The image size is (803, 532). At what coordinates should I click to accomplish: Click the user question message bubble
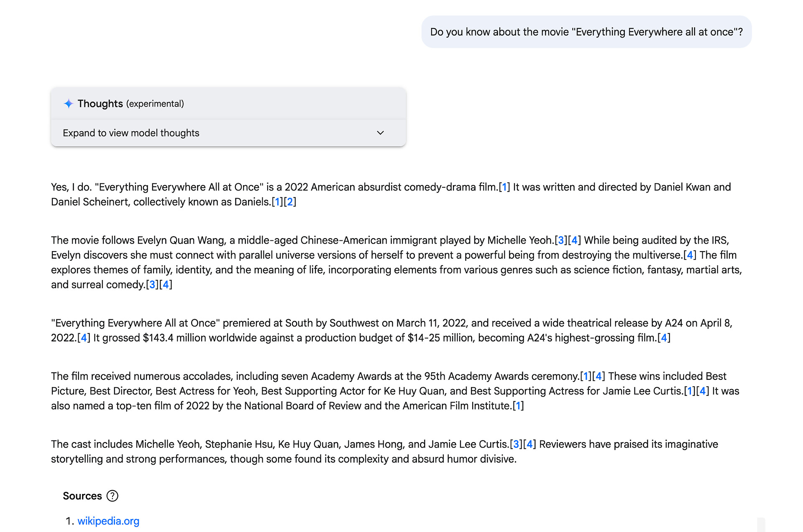(x=586, y=32)
